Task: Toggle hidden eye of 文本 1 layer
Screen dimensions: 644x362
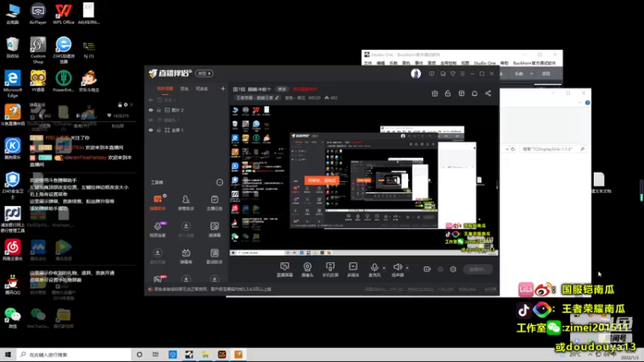Action: tap(151, 100)
